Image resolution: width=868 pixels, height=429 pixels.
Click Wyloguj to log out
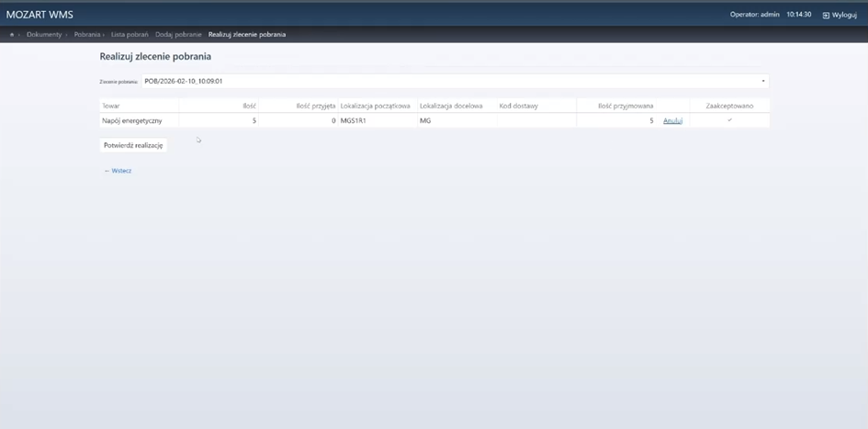pos(844,16)
